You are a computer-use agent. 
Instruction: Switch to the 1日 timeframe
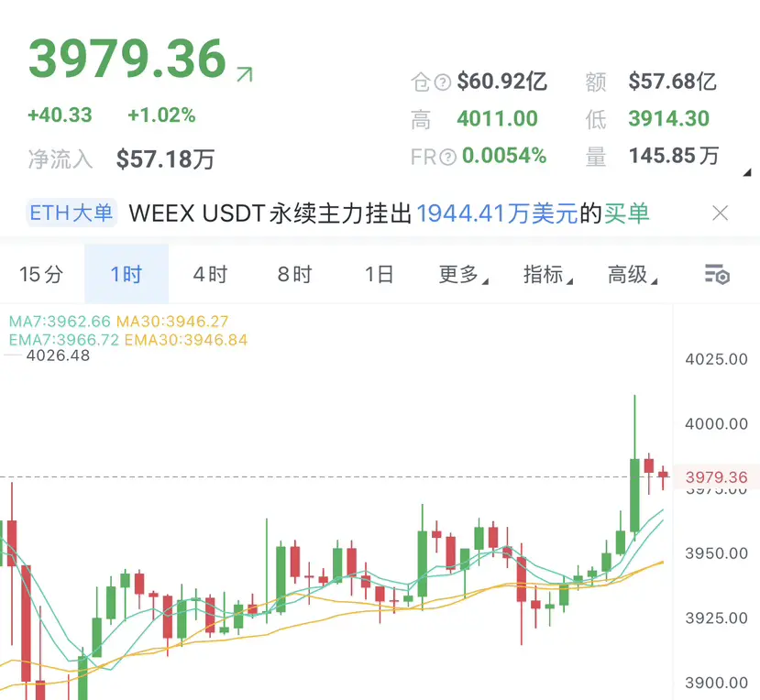coord(379,274)
